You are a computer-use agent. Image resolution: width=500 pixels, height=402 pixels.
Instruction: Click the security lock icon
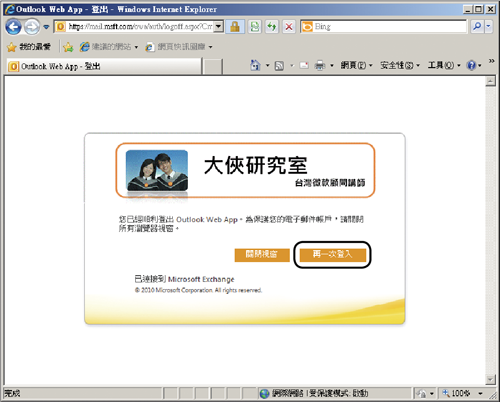coord(235,26)
